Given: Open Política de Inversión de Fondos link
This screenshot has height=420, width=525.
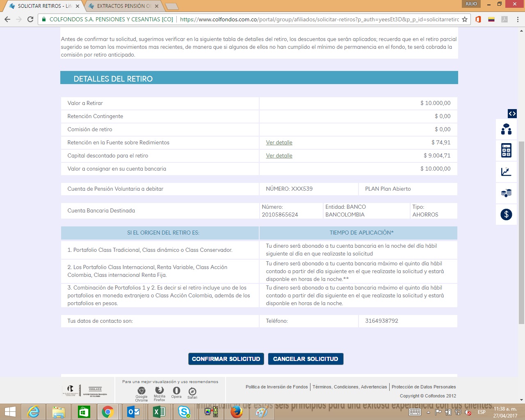Looking at the screenshot, I should (x=276, y=387).
